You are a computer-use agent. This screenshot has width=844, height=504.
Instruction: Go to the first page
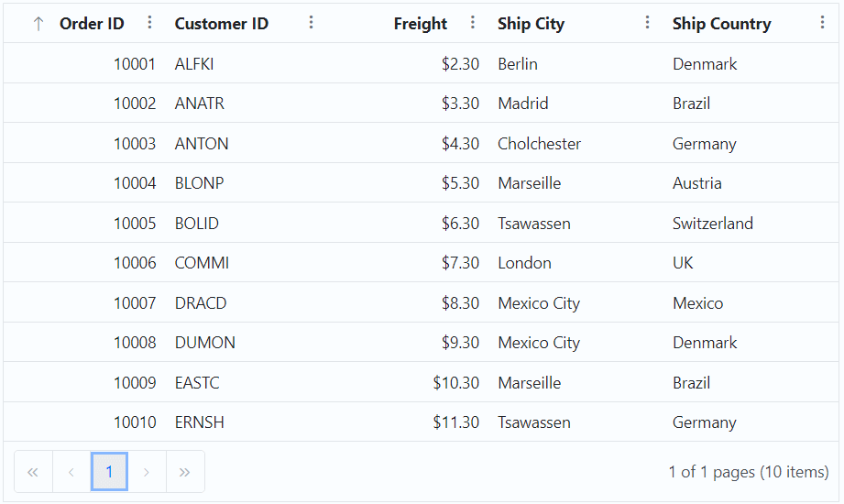[x=33, y=472]
